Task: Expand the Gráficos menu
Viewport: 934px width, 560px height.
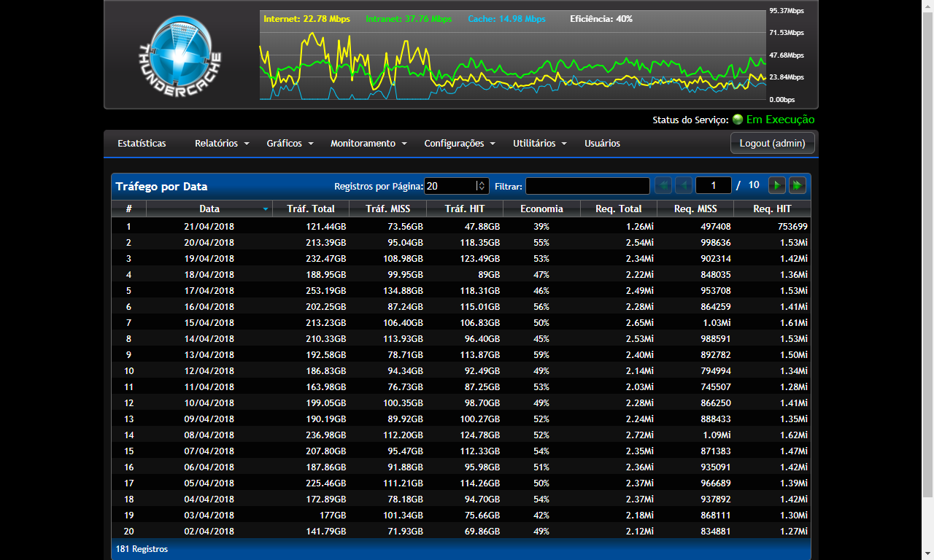Action: coord(290,144)
